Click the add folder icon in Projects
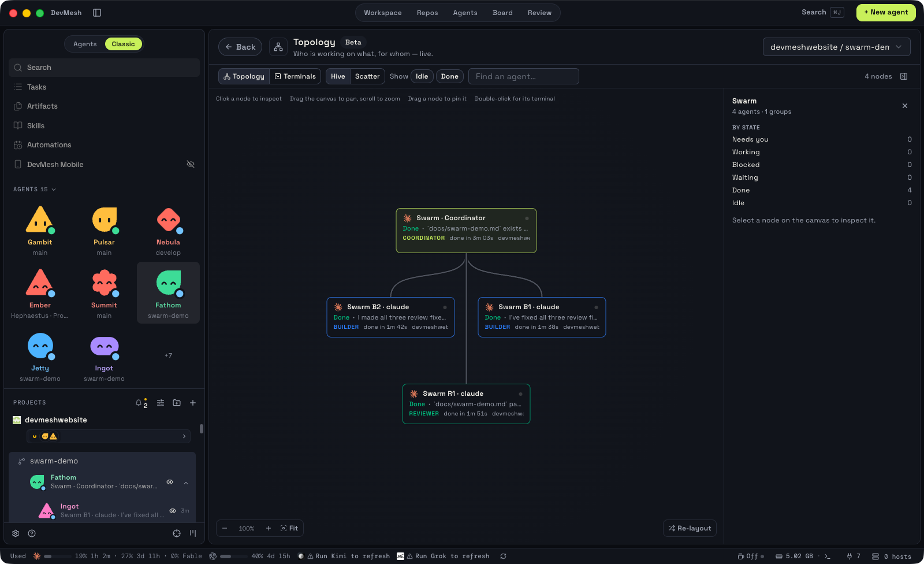Screen dimensions: 924x564 (x=177, y=403)
